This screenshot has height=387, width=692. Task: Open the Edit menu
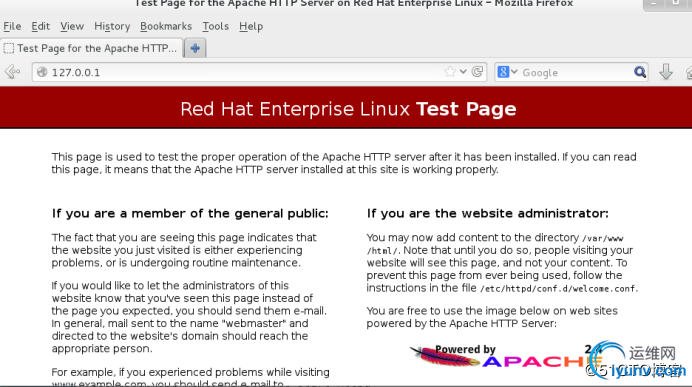coord(40,26)
